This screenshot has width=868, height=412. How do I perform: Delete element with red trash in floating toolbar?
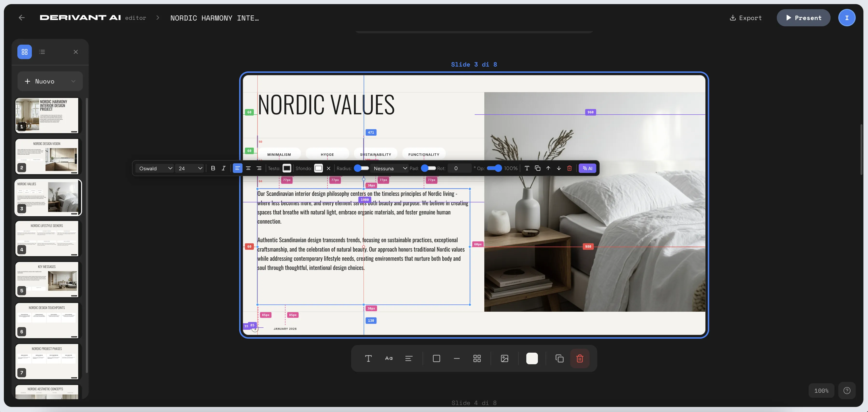(569, 168)
